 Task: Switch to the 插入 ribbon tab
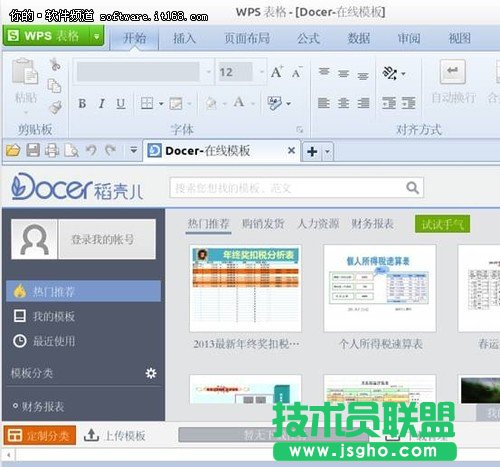coord(184,38)
